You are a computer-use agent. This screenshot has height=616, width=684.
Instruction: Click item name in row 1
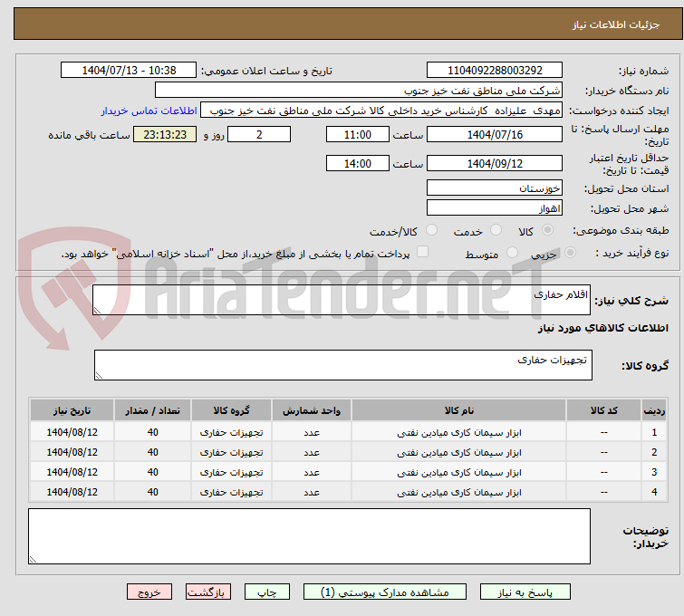459,432
